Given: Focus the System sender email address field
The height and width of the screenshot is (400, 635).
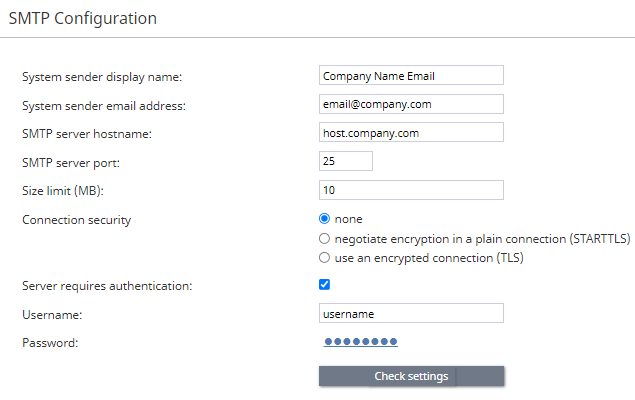Looking at the screenshot, I should pyautogui.click(x=411, y=104).
